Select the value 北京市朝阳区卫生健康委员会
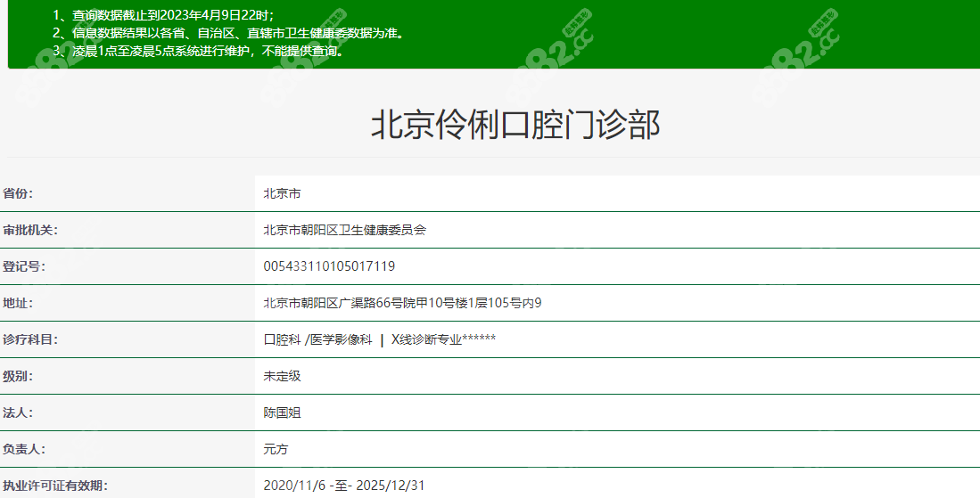This screenshot has width=980, height=498. pos(344,230)
